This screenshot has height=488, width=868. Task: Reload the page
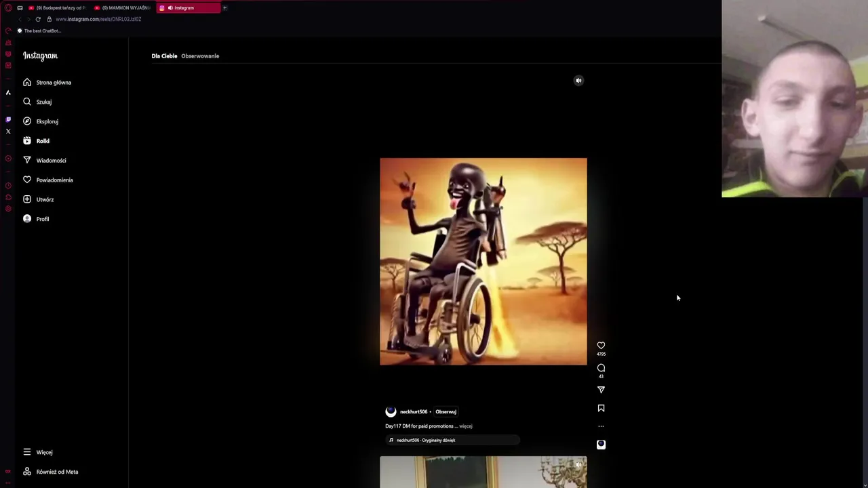pos(38,19)
